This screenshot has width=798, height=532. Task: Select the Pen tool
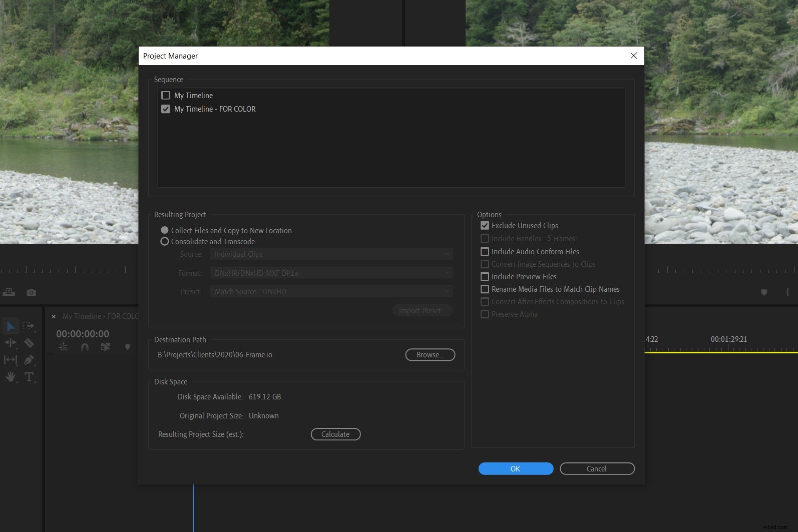29,360
